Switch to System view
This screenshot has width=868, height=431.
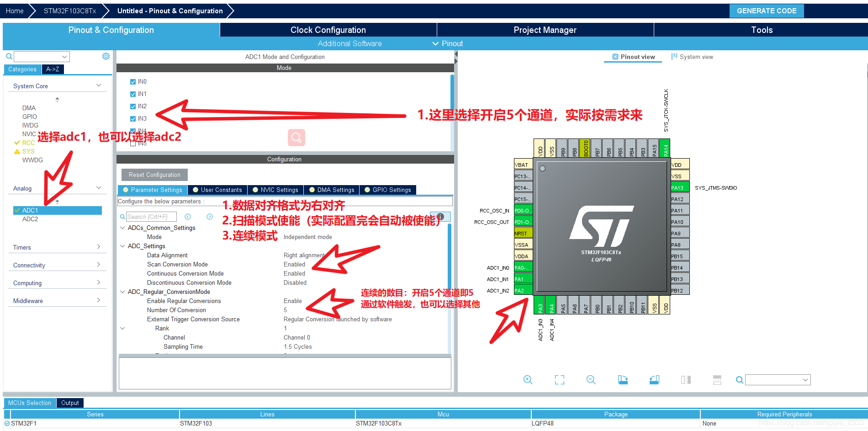tap(692, 57)
